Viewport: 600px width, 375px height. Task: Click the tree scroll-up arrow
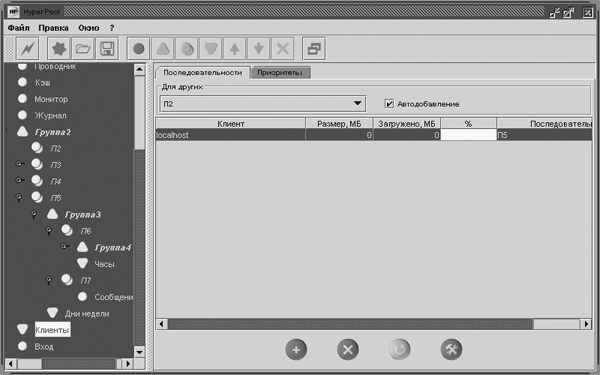[140, 69]
